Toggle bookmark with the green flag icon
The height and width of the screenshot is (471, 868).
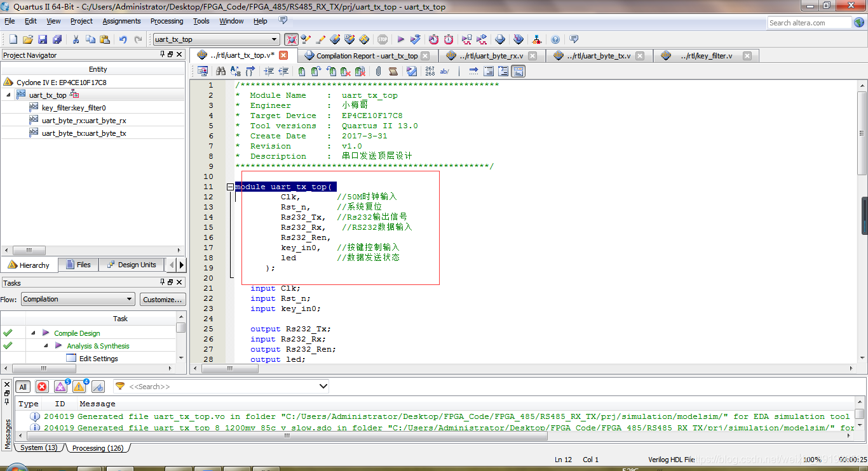(x=301, y=71)
